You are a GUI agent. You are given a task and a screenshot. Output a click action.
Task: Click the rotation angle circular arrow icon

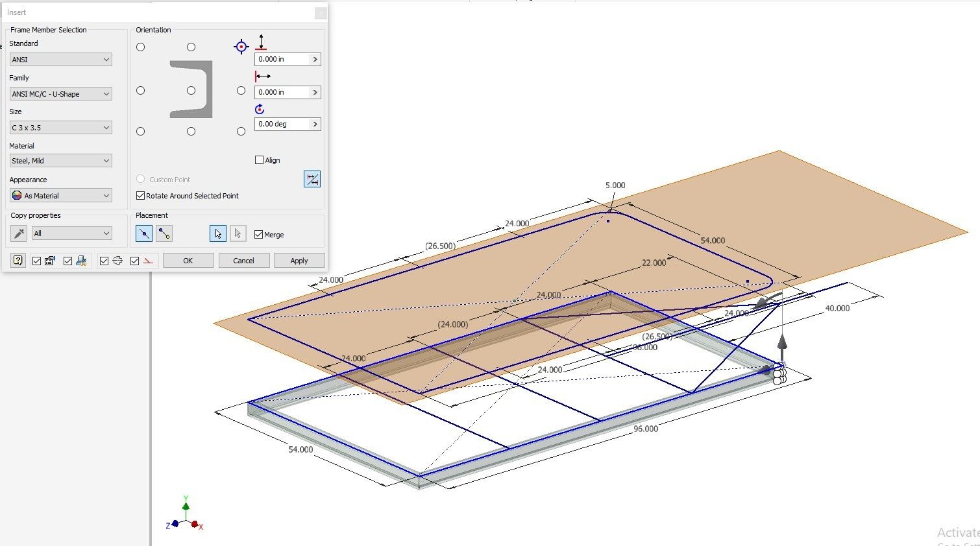click(259, 109)
